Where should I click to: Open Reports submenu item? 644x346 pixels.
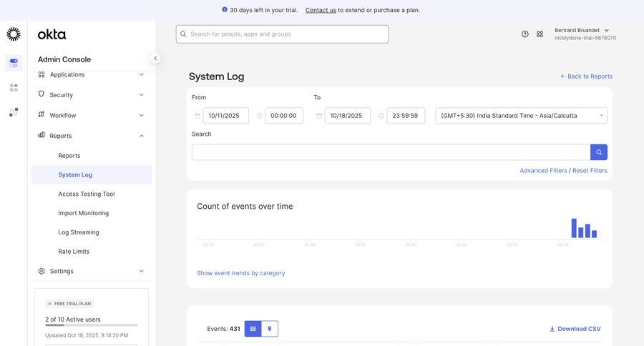click(69, 156)
